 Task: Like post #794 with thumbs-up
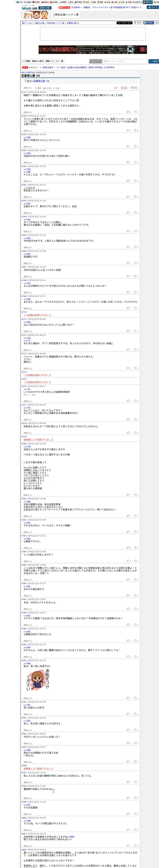tap(129, 743)
